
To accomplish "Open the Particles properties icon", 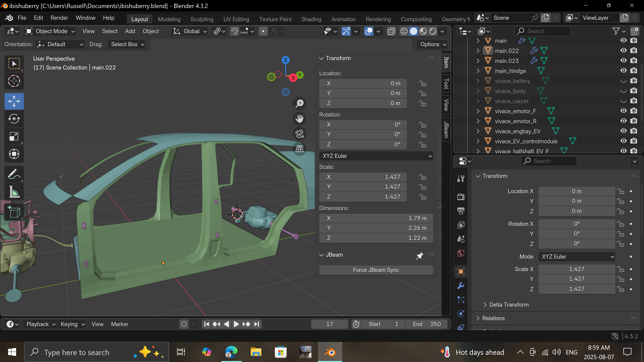I will [x=461, y=299].
